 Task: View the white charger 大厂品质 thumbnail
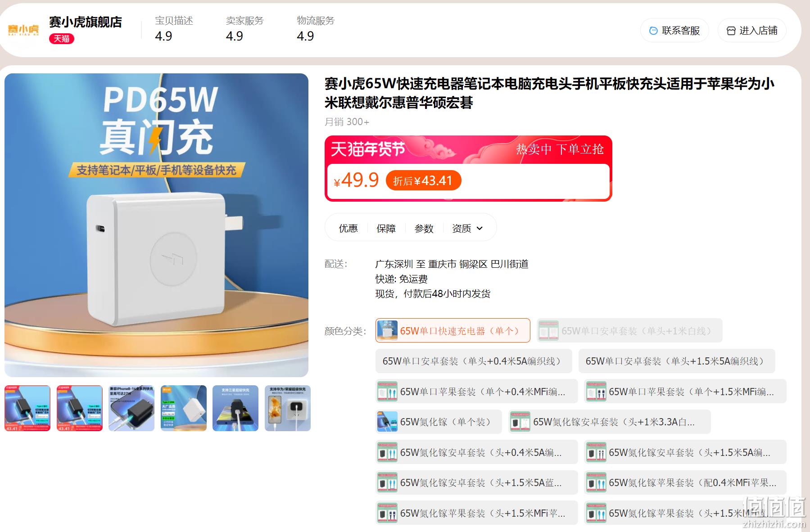point(184,408)
